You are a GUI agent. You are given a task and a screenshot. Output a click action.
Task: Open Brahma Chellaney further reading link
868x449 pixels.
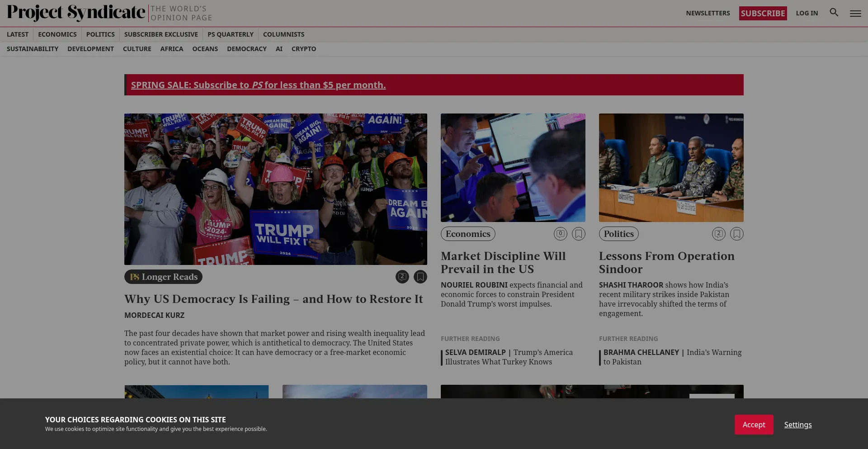[x=672, y=357]
